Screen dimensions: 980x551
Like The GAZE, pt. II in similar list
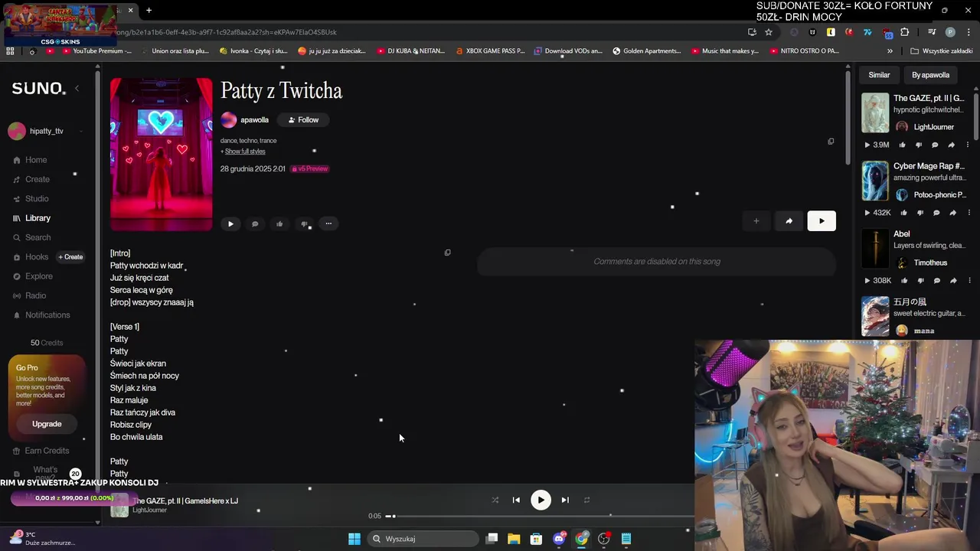click(x=902, y=145)
